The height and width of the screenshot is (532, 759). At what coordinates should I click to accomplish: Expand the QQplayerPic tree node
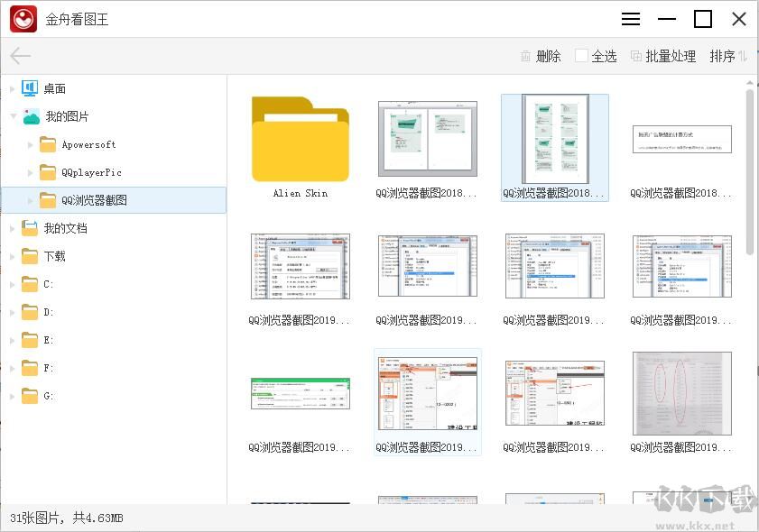pos(31,172)
